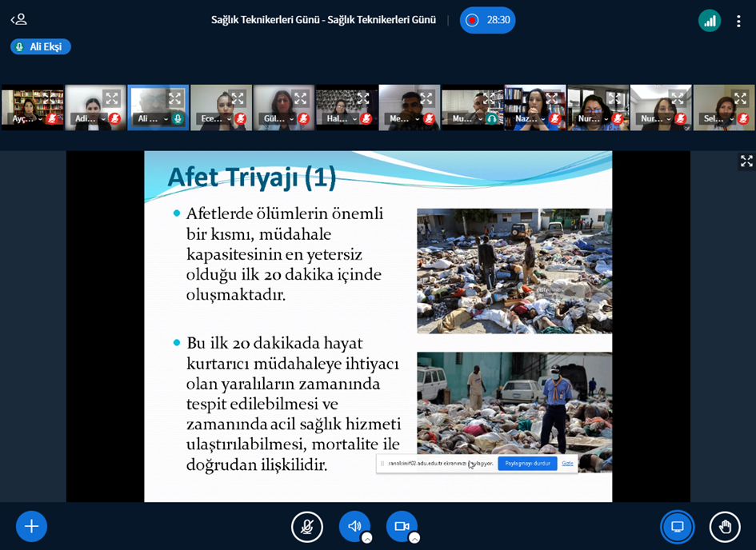756x550 pixels.
Task: Expand the Gül webcam to fullscreen
Action: pos(300,98)
